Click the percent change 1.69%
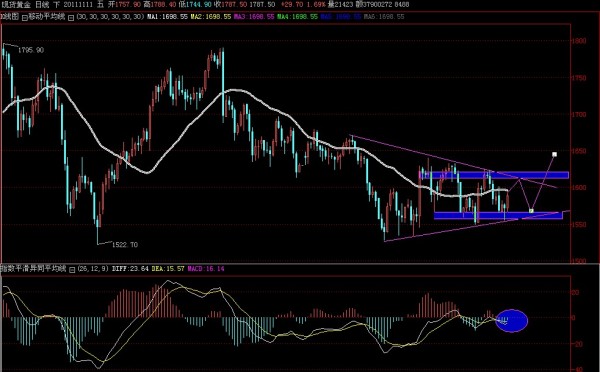The height and width of the screenshot is (372, 600). [316, 5]
